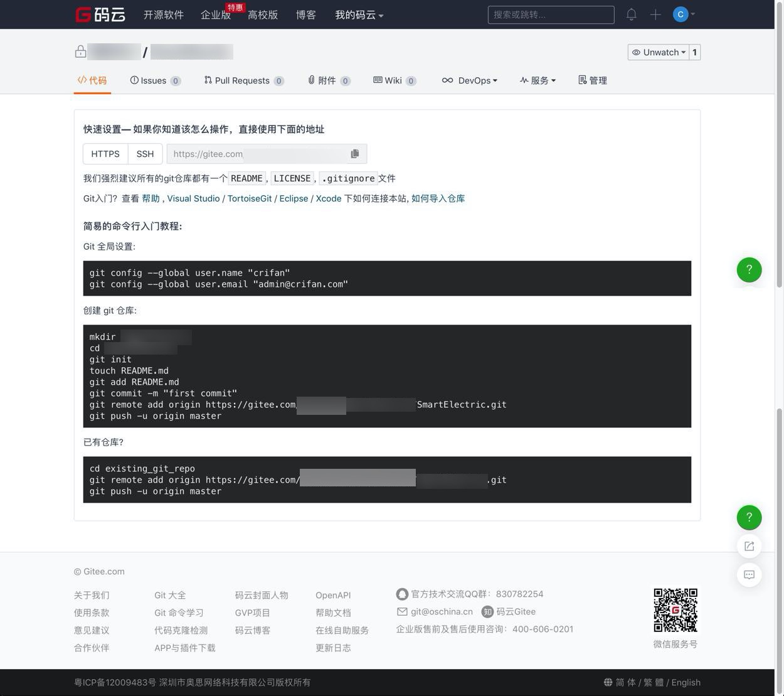The width and height of the screenshot is (784, 696).
Task: Open footer link 合作伙伴
Action: tap(92, 648)
